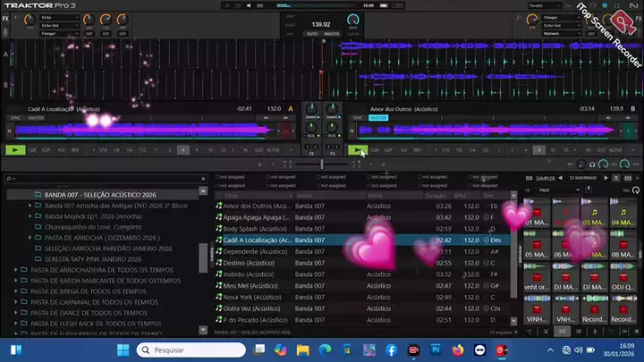Click the microphone icon in sampler bottom bar

click(x=595, y=332)
